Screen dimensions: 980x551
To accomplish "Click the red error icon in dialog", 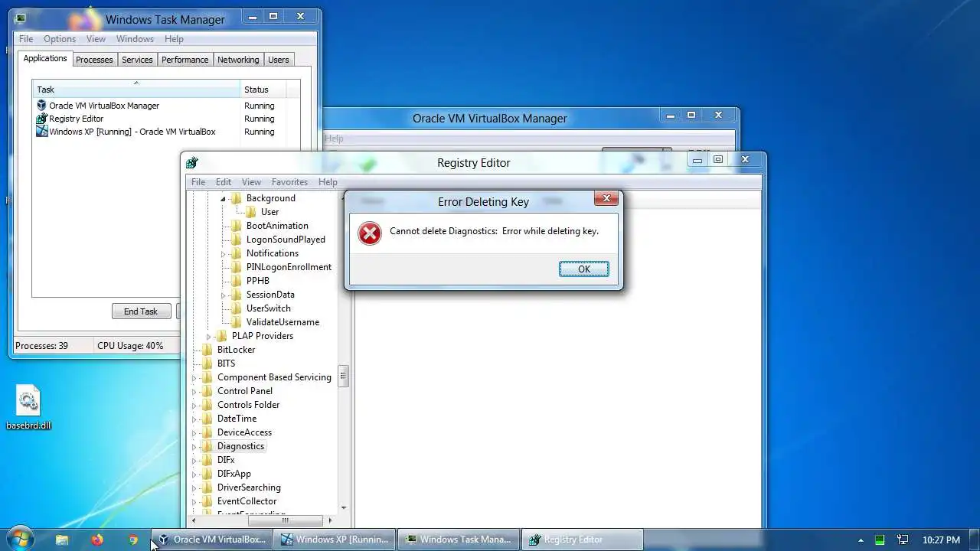I will pyautogui.click(x=370, y=233).
